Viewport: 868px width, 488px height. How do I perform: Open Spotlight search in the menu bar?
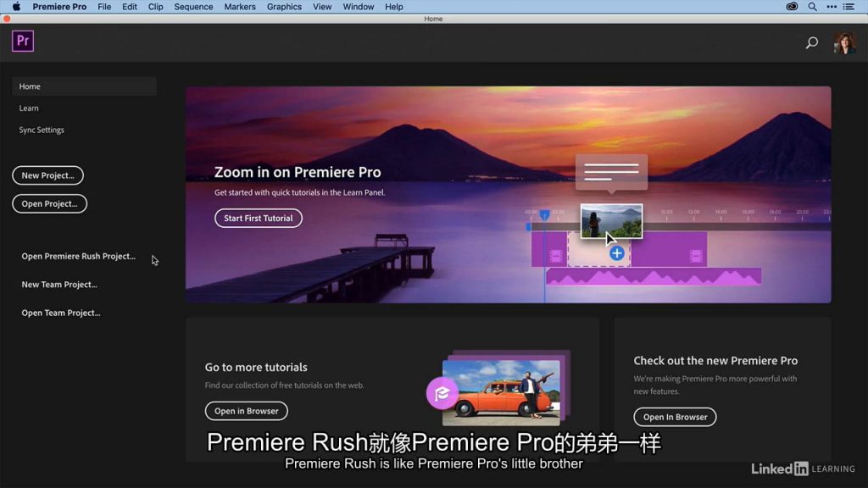click(812, 7)
